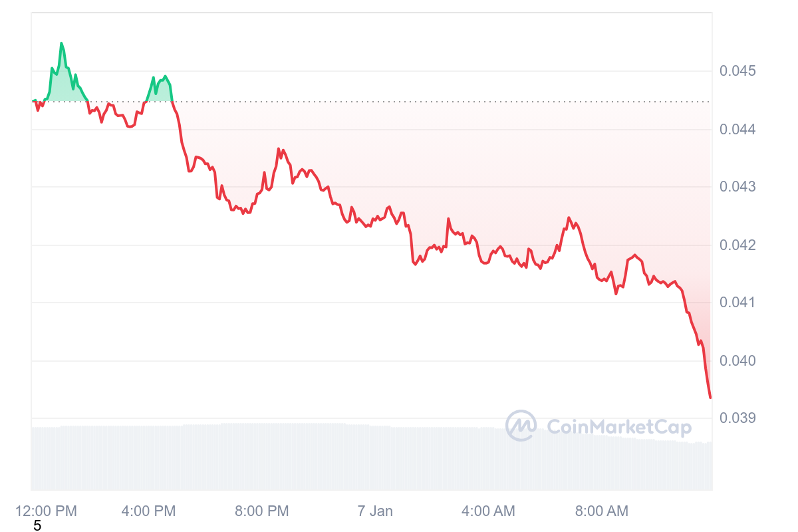Select the 0.044 price axis label
This screenshot has width=798, height=532.
tap(738, 129)
